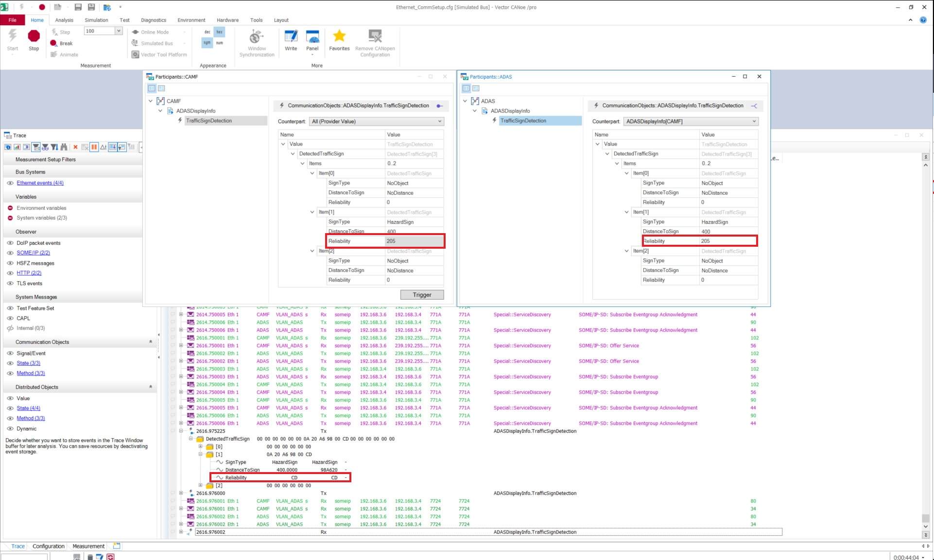Toggle delta time display in Trace toolbar
This screenshot has width=934, height=560.
pos(104,147)
